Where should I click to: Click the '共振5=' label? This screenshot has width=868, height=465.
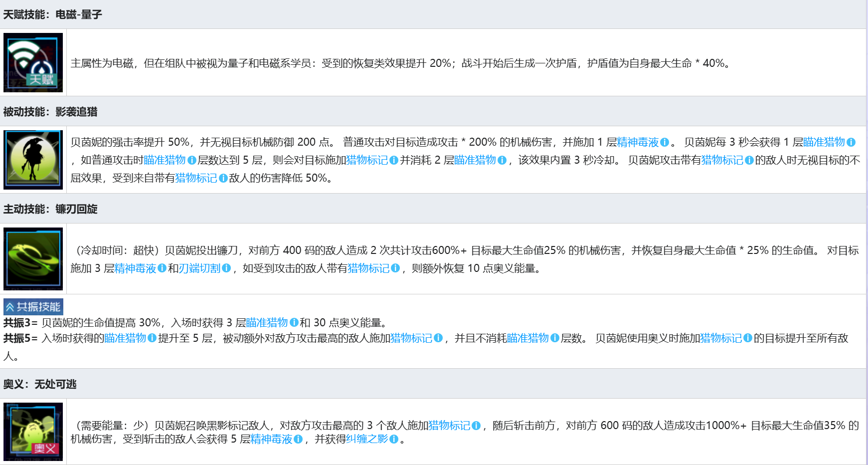[x=20, y=338]
